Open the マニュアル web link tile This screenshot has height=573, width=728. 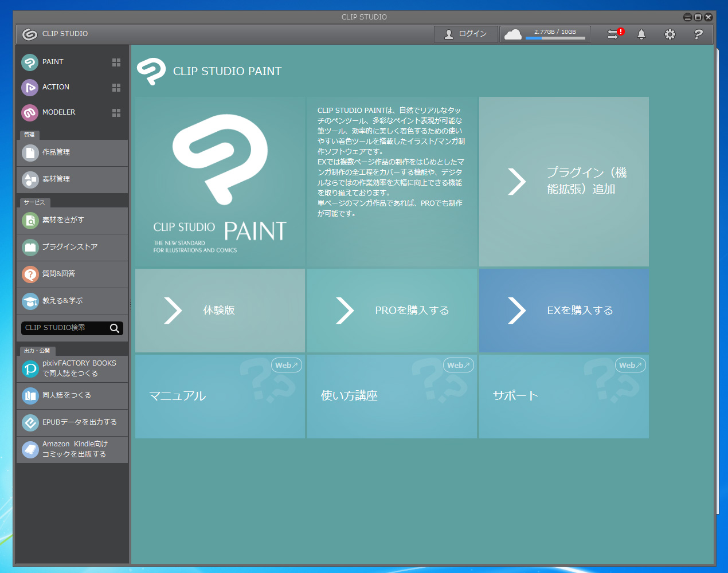220,396
